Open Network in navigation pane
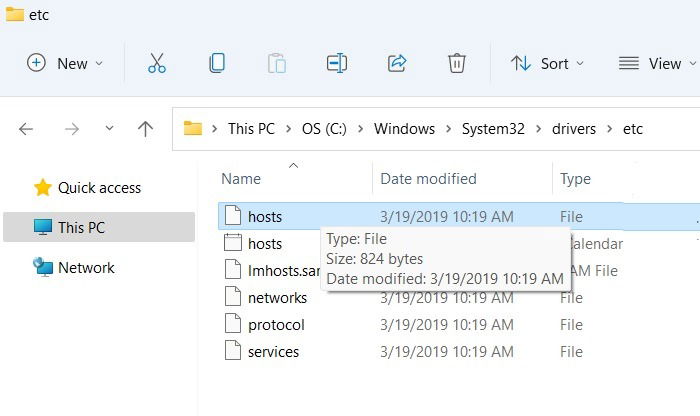The width and height of the screenshot is (700, 416). pyautogui.click(x=86, y=268)
